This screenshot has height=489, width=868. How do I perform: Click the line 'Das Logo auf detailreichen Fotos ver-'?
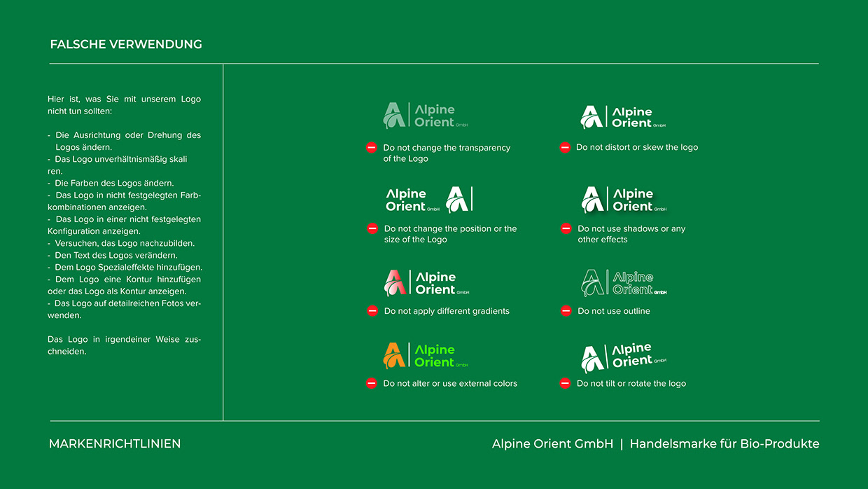(x=124, y=303)
